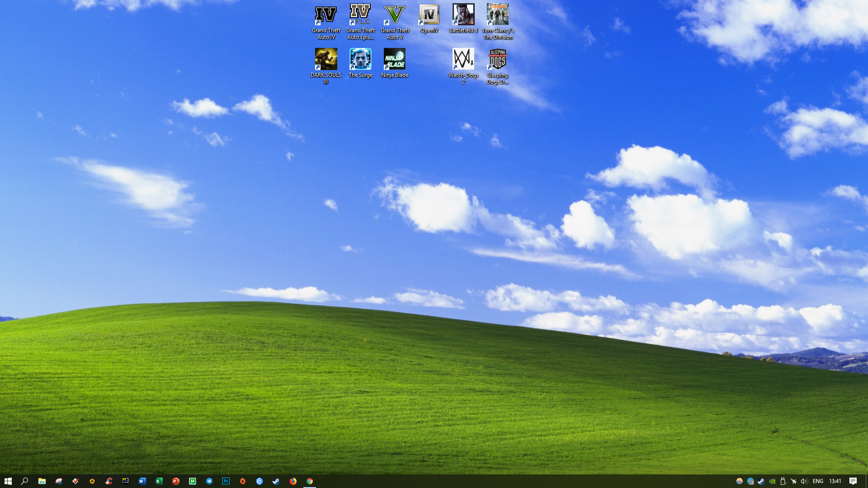The width and height of the screenshot is (868, 488).
Task: Launch Firefox from the taskbar
Action: 293,481
